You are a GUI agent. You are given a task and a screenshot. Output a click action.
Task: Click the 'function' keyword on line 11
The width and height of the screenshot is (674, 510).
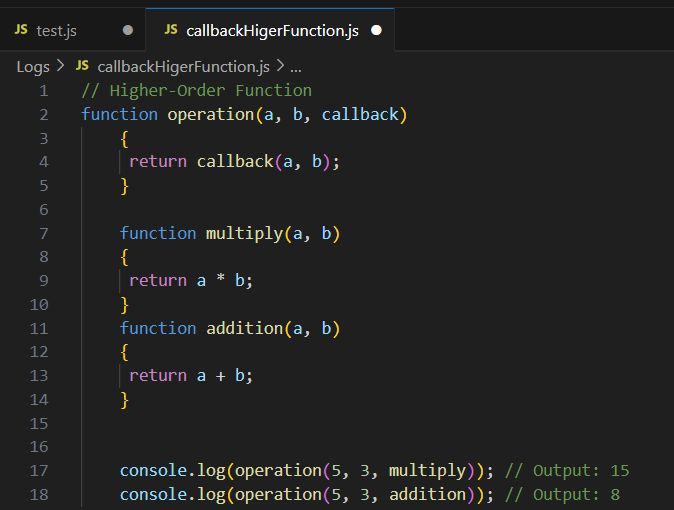[x=158, y=328]
